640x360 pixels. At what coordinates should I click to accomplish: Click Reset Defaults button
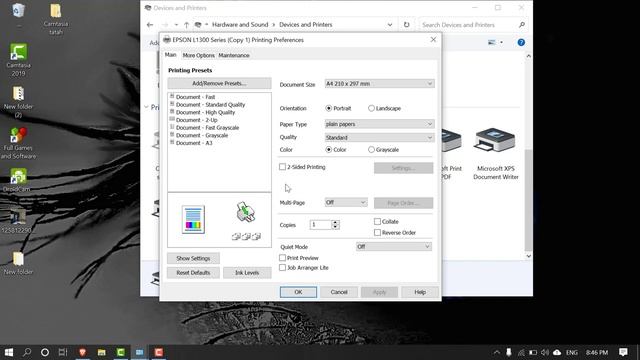tap(193, 273)
